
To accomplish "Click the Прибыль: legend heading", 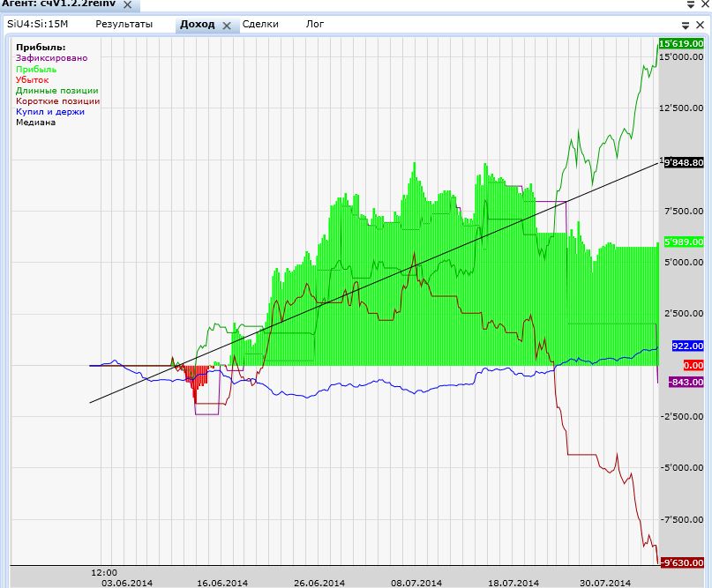I will point(41,48).
